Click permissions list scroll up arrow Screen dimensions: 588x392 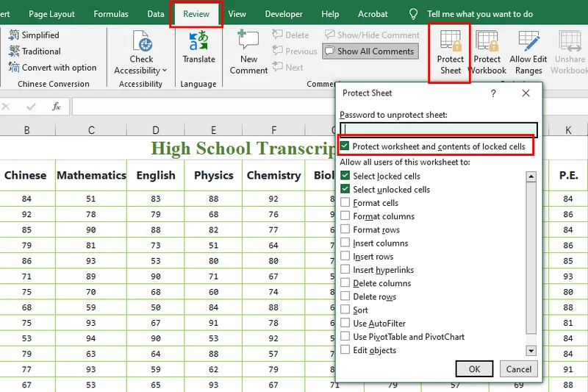(531, 177)
